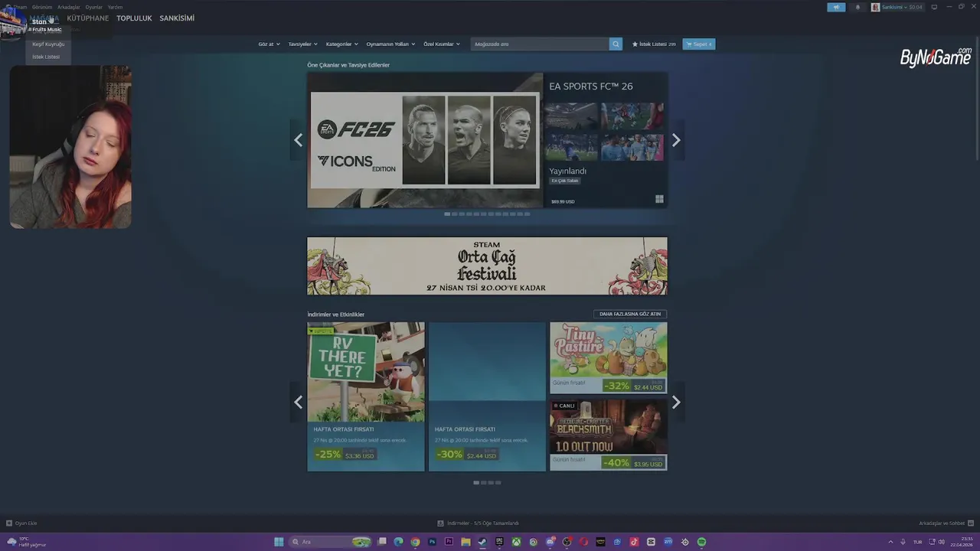Open the Sepet cart button
The height and width of the screenshot is (551, 980).
point(698,44)
